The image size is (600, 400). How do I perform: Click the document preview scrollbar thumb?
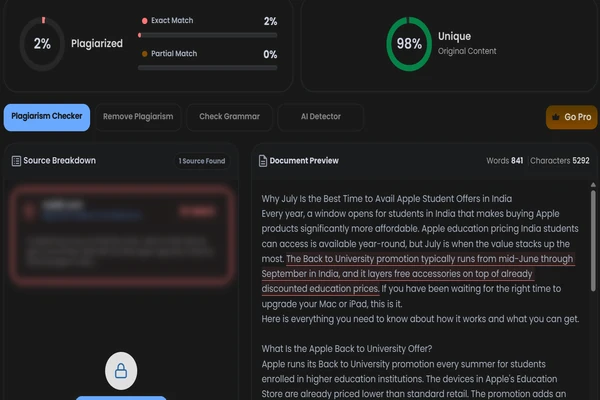click(x=593, y=241)
